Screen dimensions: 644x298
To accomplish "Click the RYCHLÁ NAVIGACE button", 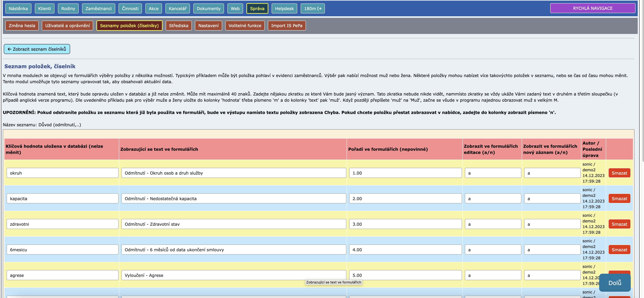I will tap(593, 8).
